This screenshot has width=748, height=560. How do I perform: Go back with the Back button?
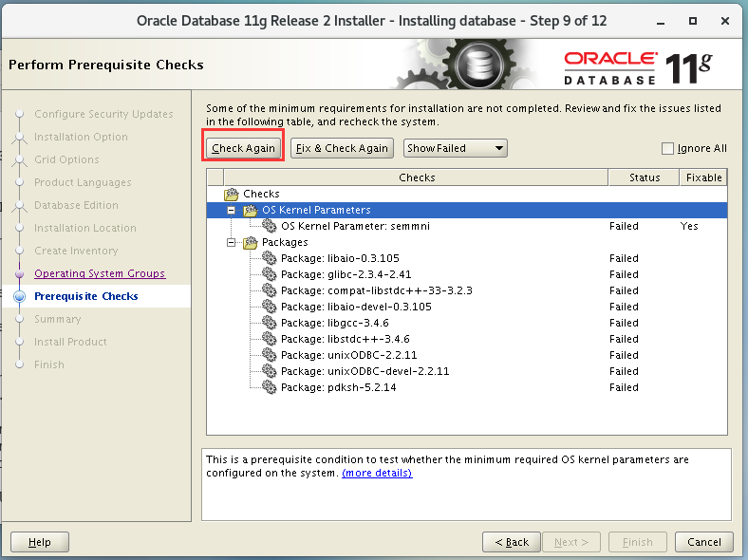[512, 542]
